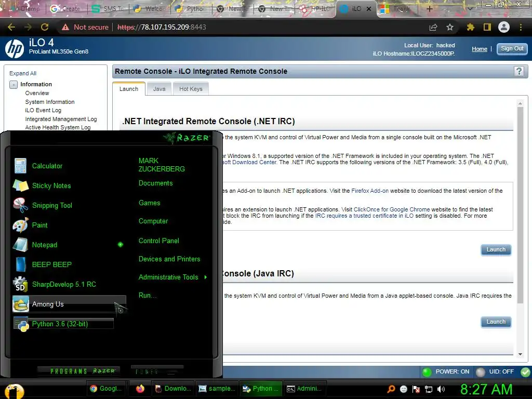Open Firefox from the taskbar

click(x=140, y=389)
